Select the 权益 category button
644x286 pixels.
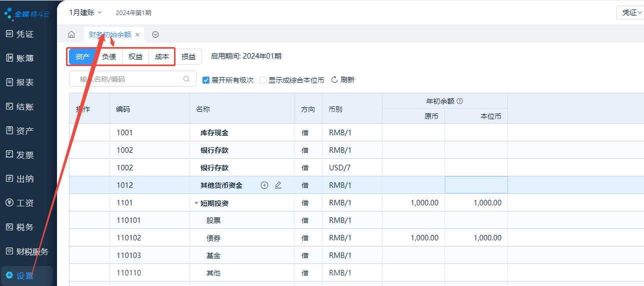pyautogui.click(x=135, y=57)
